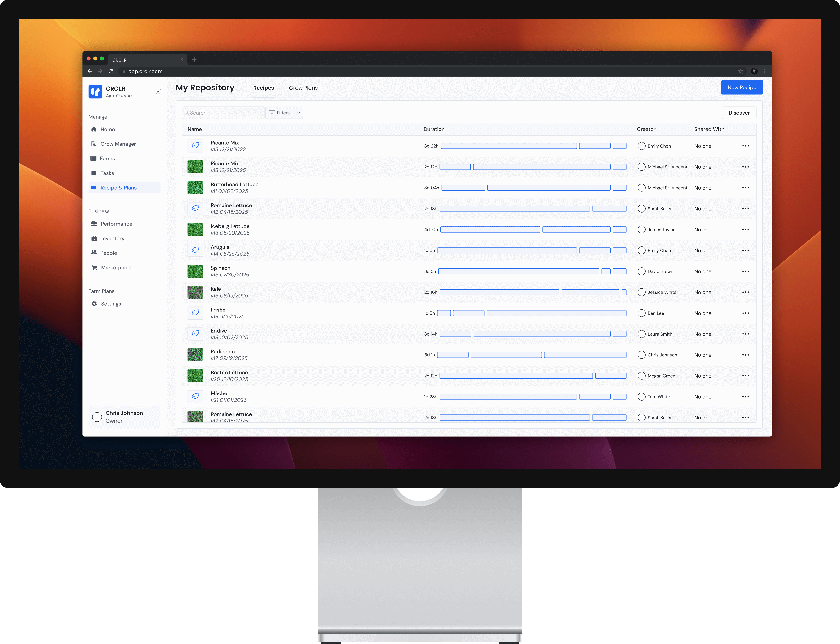Expand the Filters dropdown
Image resolution: width=840 pixels, height=644 pixels.
(x=284, y=113)
